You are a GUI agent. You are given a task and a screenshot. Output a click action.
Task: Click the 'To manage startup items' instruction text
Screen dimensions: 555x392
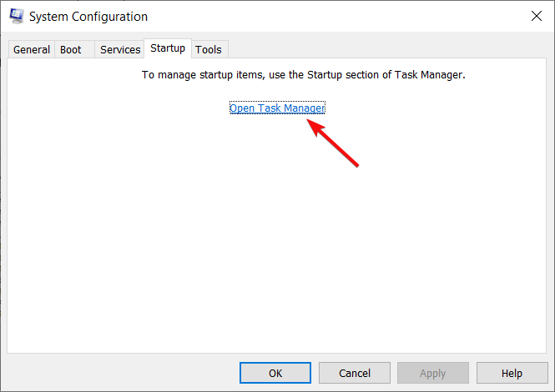tap(303, 75)
